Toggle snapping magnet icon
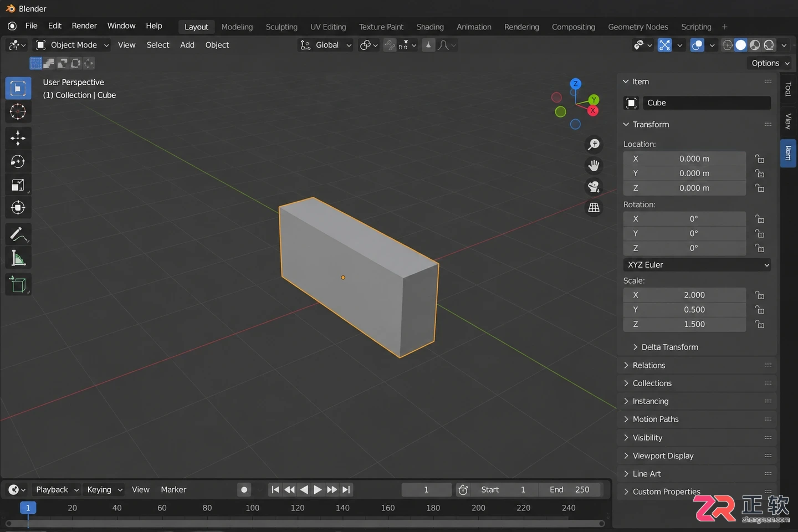This screenshot has height=532, width=798. [x=390, y=45]
